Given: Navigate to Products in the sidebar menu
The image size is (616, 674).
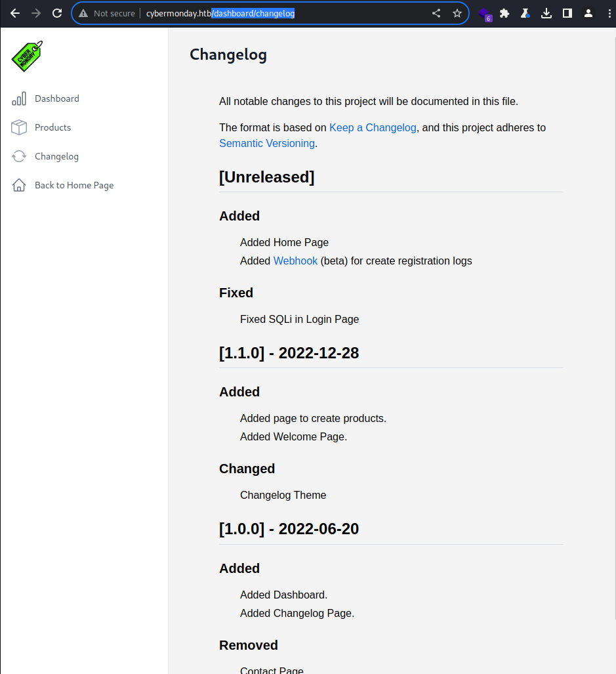Looking at the screenshot, I should 53,127.
